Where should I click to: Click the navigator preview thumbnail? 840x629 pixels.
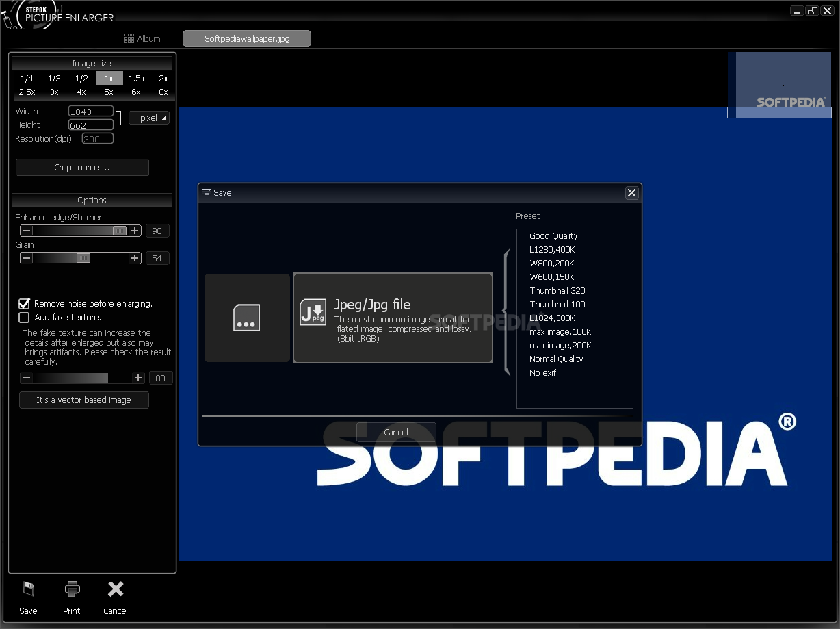(779, 85)
